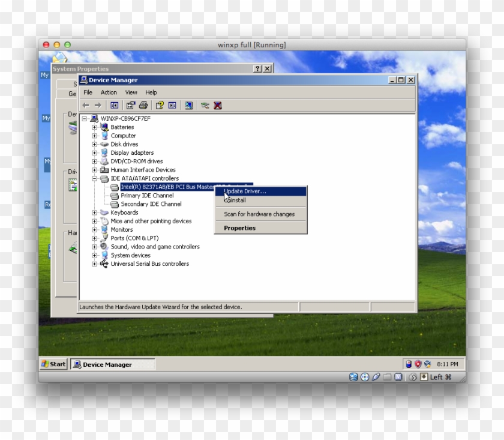Click the Show/Hide Console Tree toolbar icon
The height and width of the screenshot is (440, 504).
113,105
